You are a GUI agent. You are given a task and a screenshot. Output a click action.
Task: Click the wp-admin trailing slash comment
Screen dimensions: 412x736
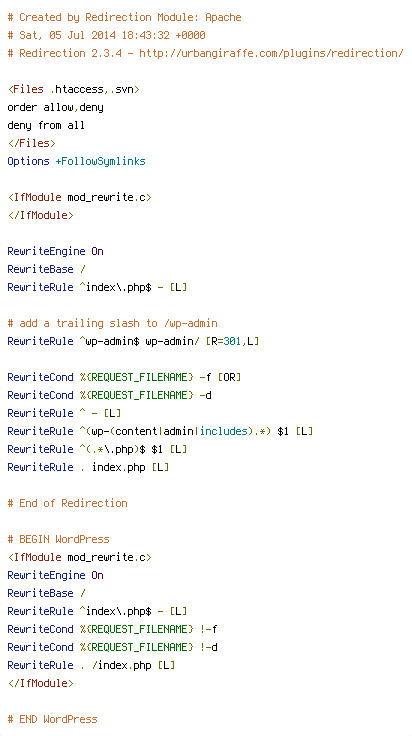[x=113, y=323]
